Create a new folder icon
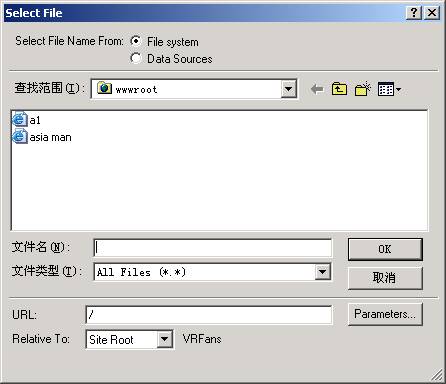Screen dimensions: 446x384 363,89
